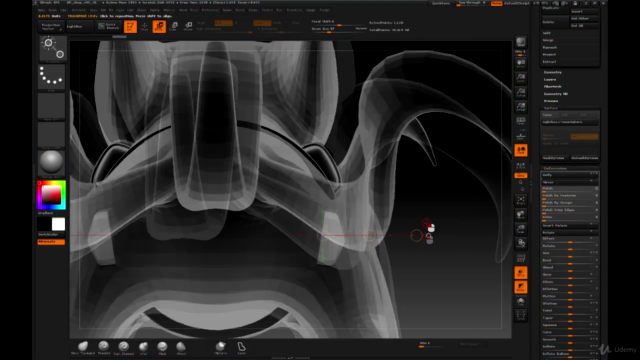Screen dimensions: 640x360
Task: Open the current brush thumbnail picker
Action: click(x=53, y=49)
